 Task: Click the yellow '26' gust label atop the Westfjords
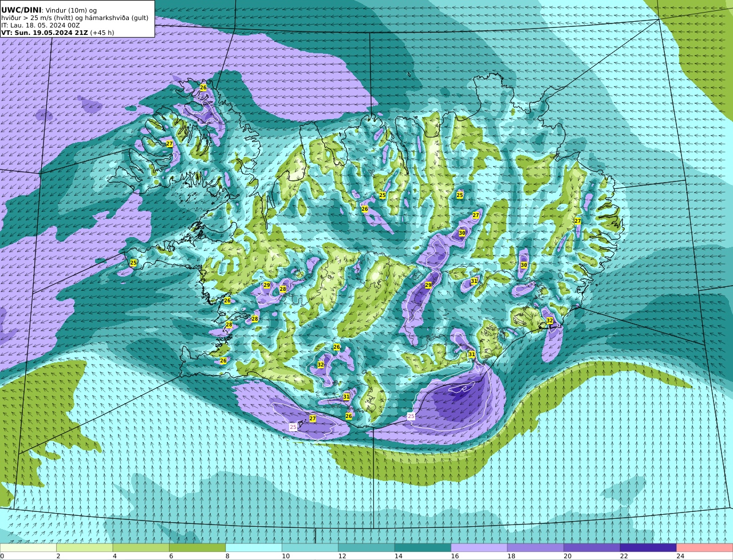pos(203,88)
